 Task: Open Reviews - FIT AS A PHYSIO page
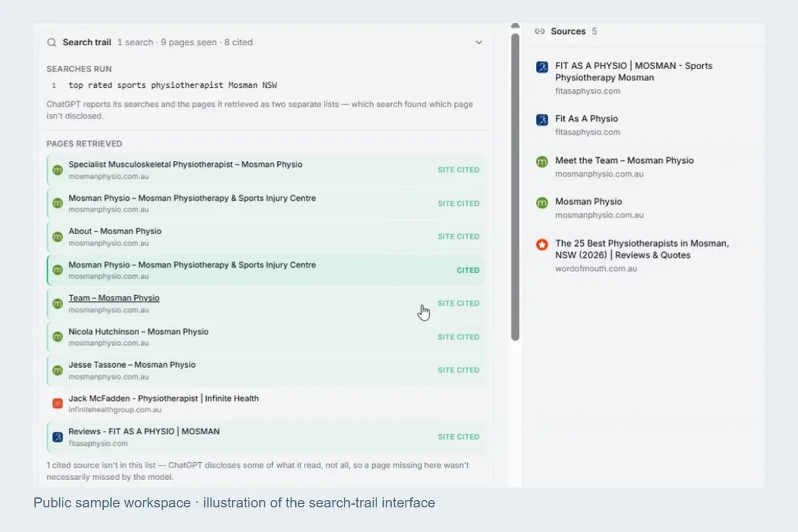[266, 437]
